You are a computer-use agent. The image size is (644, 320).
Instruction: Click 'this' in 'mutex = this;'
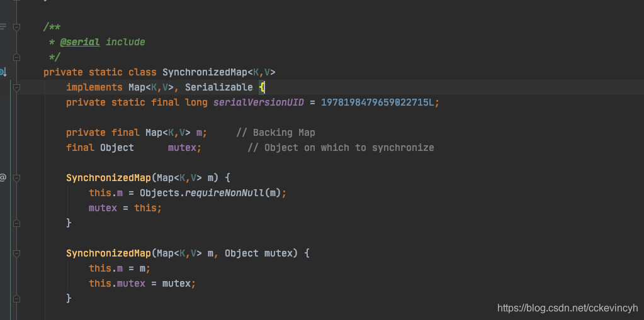(145, 208)
